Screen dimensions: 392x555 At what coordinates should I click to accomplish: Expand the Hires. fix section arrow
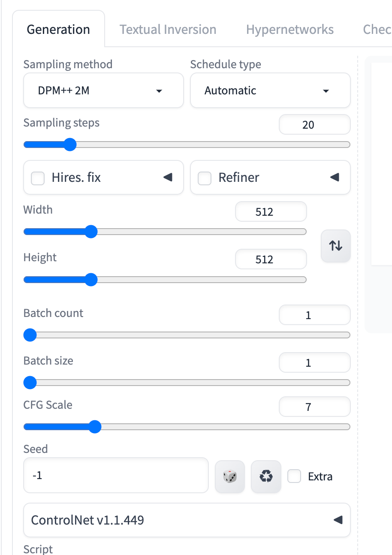point(168,177)
